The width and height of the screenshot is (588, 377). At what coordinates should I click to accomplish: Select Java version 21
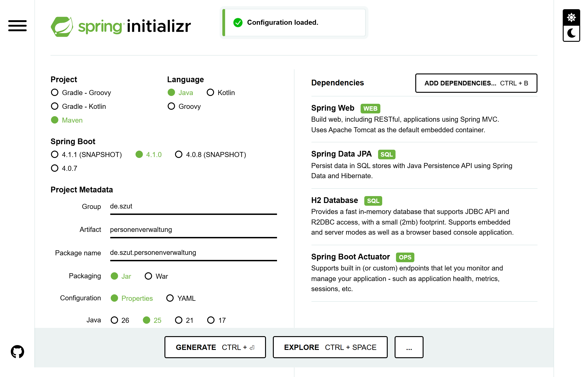[x=184, y=320]
